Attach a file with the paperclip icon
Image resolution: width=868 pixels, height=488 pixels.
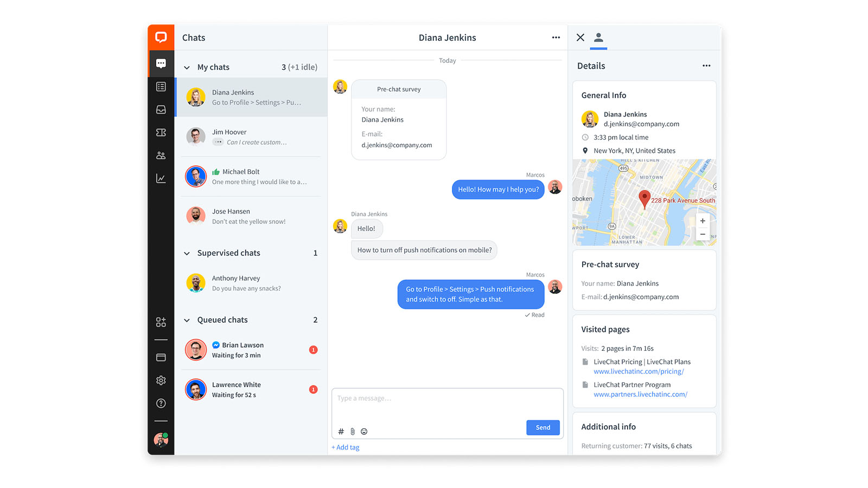(352, 431)
